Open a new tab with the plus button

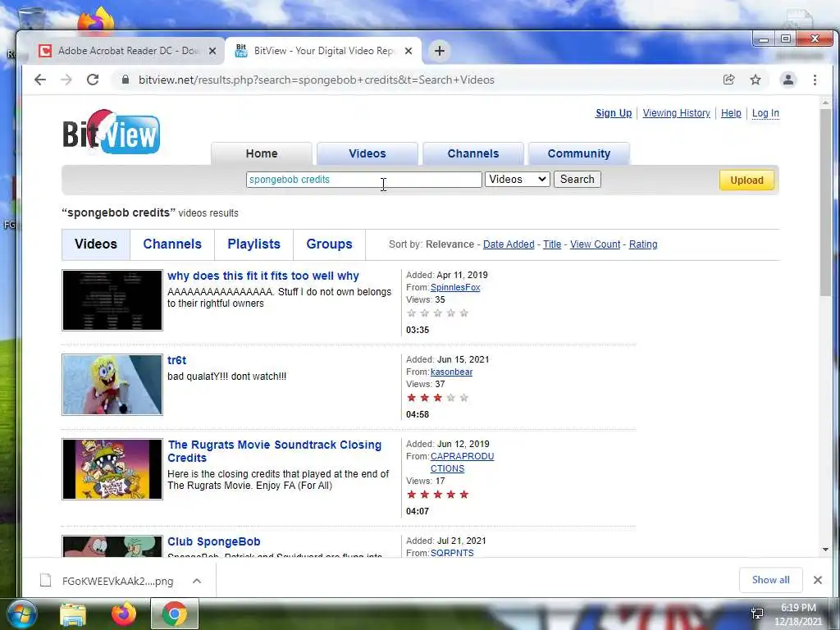(440, 51)
